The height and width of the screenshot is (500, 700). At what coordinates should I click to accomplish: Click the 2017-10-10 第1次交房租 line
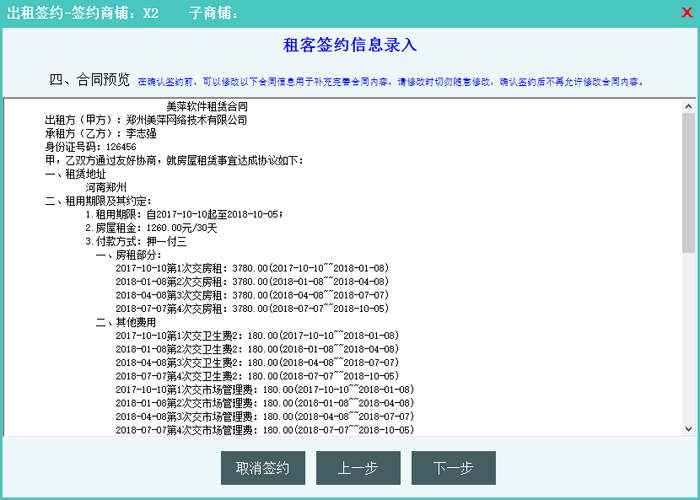pyautogui.click(x=251, y=268)
